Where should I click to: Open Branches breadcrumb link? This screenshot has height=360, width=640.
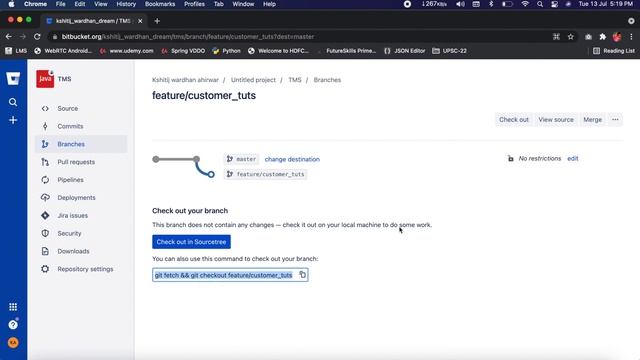click(x=327, y=80)
